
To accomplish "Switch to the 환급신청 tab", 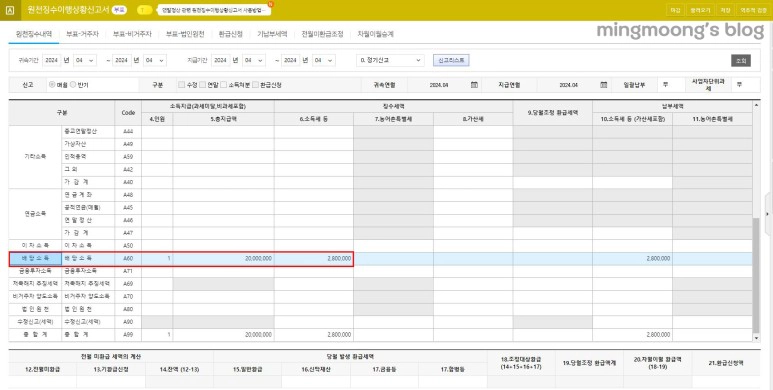I will pyautogui.click(x=230, y=35).
